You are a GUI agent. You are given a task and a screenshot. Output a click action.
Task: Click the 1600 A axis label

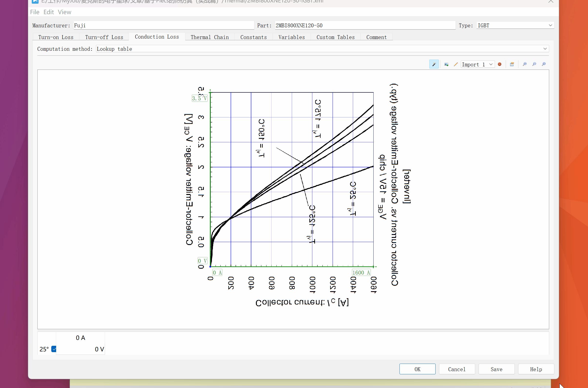click(361, 272)
